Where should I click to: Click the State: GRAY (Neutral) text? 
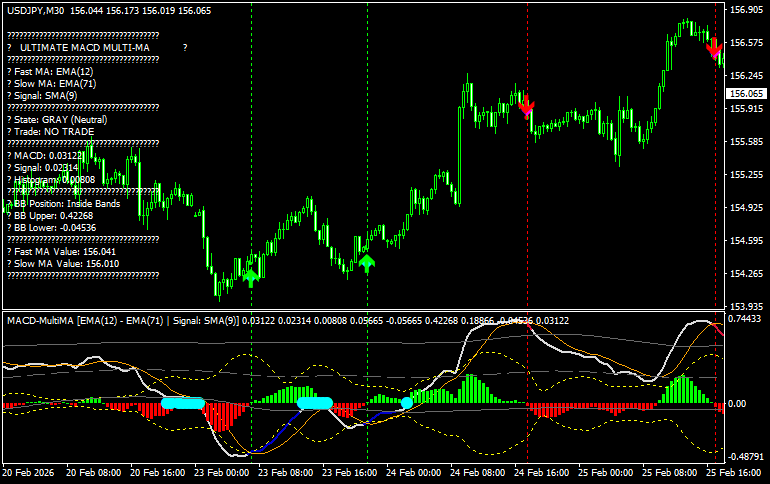click(60, 119)
